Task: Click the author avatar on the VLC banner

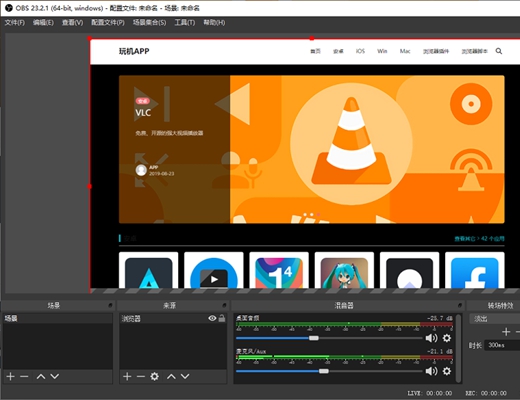Action: [x=141, y=170]
